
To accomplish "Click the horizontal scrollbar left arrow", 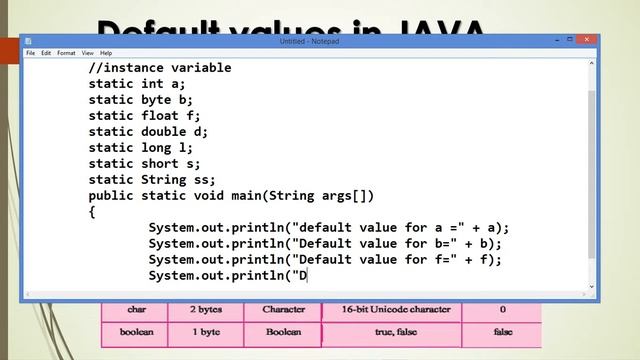I will pos(27,294).
